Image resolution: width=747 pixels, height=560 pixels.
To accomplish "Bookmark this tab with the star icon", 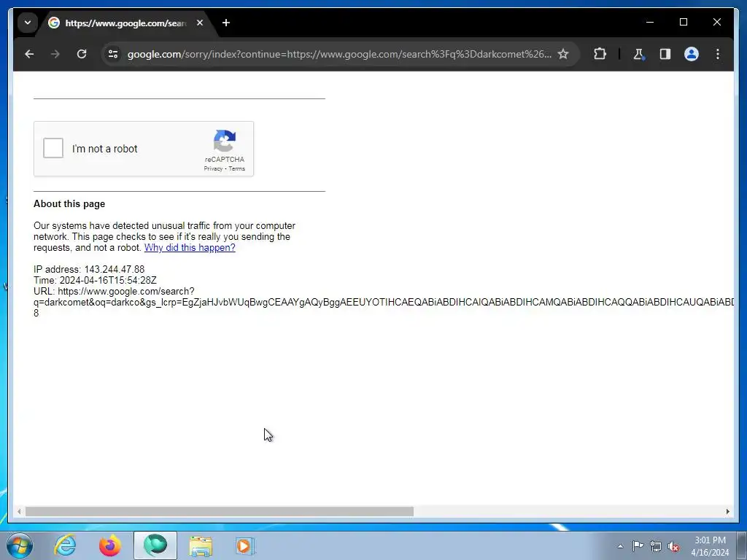I will (x=563, y=54).
